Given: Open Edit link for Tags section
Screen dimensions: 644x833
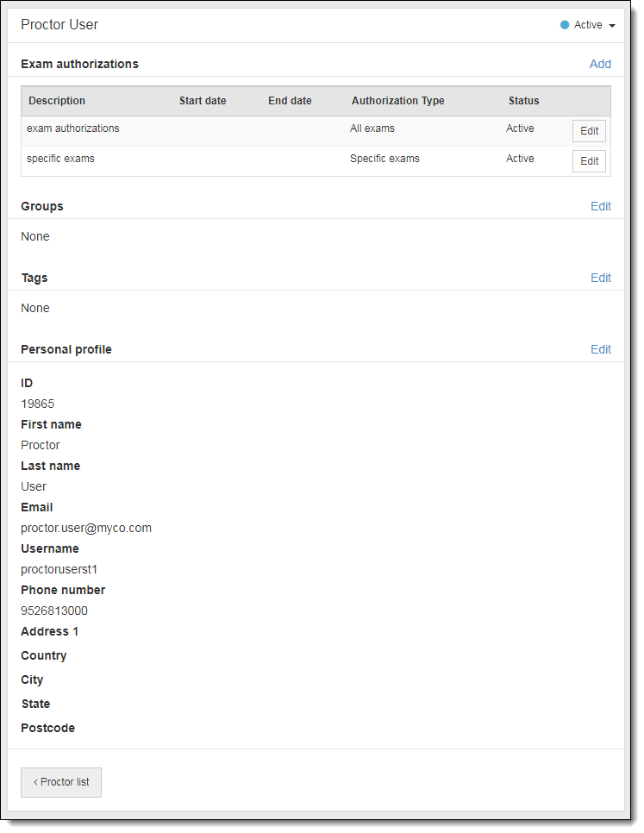Looking at the screenshot, I should coord(600,278).
